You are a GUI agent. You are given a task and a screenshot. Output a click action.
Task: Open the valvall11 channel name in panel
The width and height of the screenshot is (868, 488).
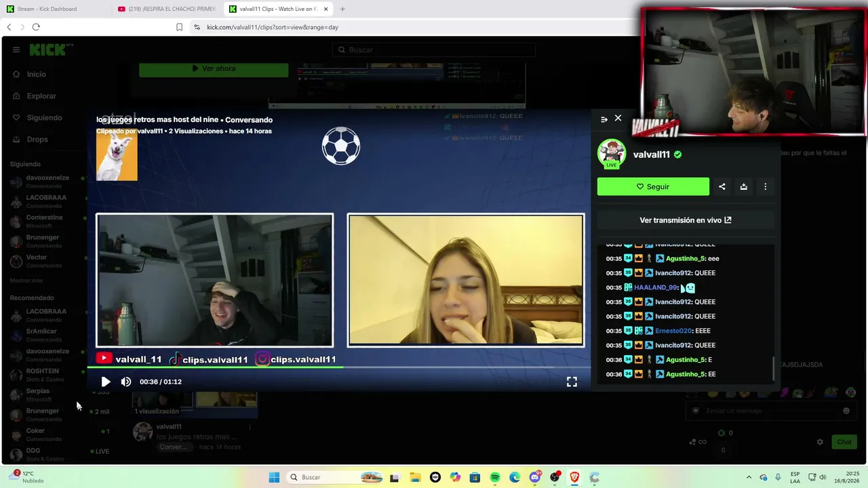click(652, 155)
